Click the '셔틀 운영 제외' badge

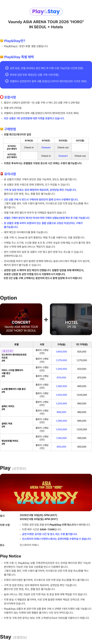coord(7,351)
